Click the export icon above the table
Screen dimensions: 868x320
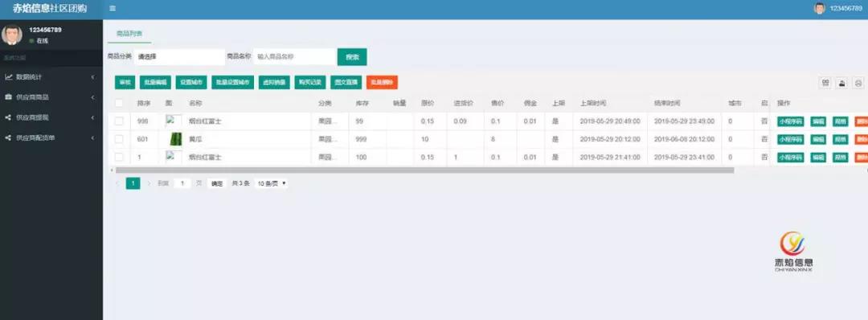[x=841, y=83]
